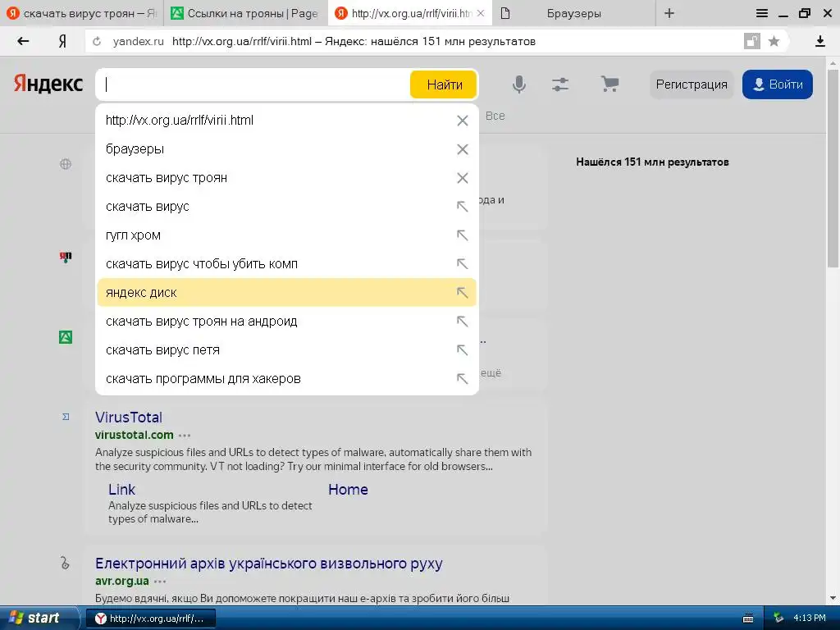
Task: Click the globe favicon of first result
Action: (x=66, y=164)
